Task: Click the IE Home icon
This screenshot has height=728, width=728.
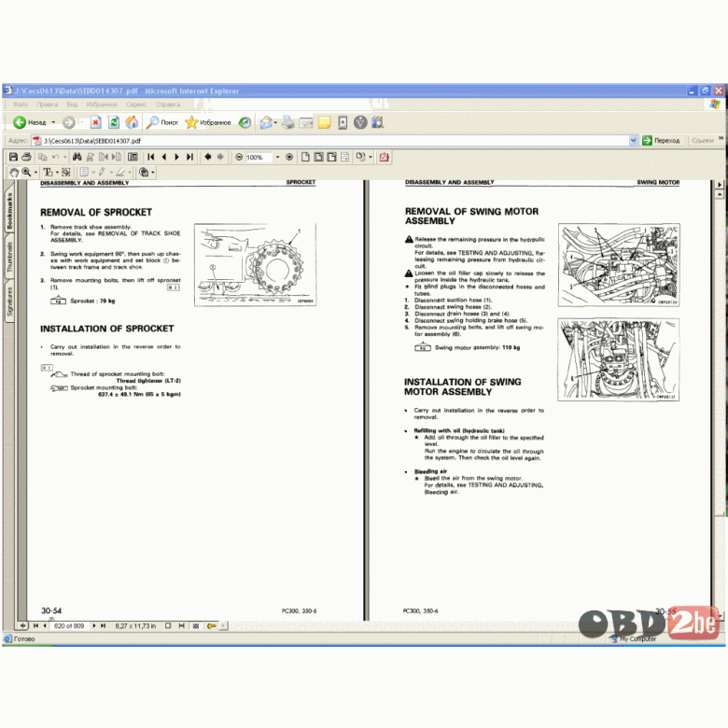Action: [132, 122]
